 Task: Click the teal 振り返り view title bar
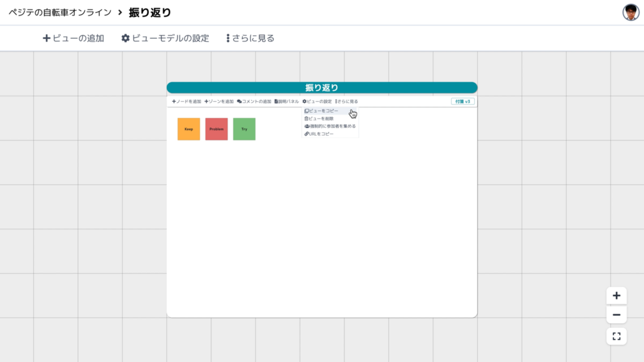click(x=322, y=88)
